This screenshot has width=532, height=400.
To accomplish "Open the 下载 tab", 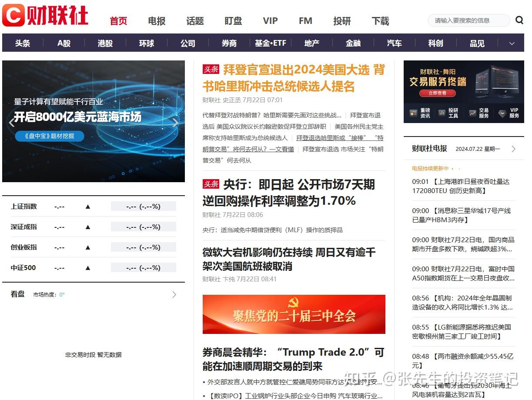I will click(x=380, y=21).
